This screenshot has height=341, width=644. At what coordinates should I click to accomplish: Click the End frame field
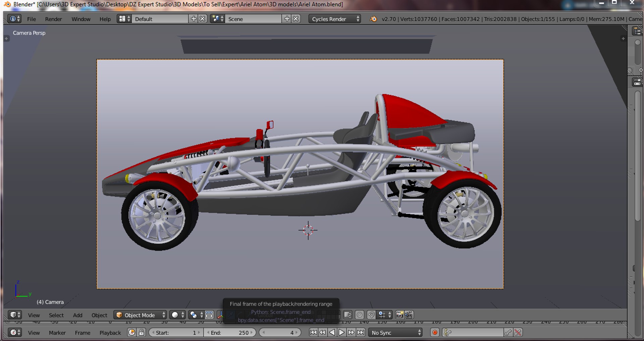tap(230, 332)
